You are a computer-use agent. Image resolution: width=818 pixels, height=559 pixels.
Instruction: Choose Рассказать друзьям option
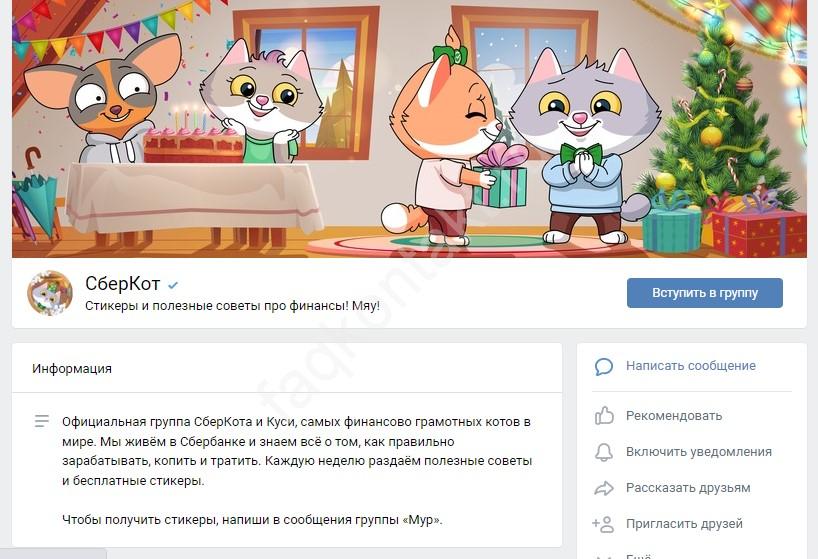688,488
